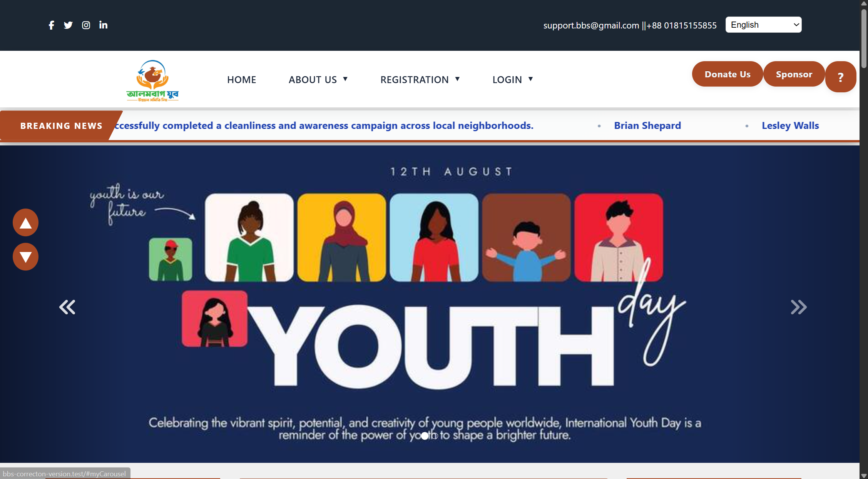Select the second carousel indicator dot
868x479 pixels.
point(435,436)
